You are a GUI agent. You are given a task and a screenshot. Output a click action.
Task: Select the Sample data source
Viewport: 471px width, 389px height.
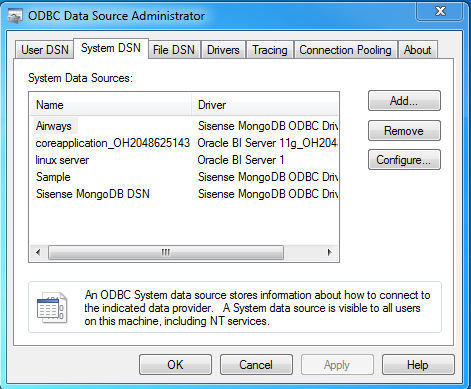[53, 177]
